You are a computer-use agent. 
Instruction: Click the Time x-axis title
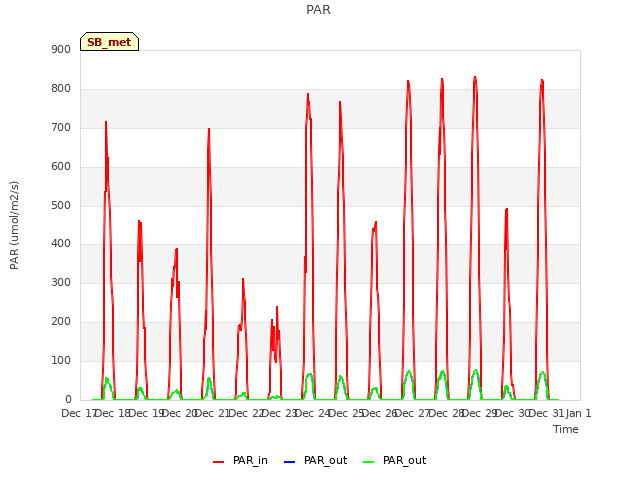(566, 429)
